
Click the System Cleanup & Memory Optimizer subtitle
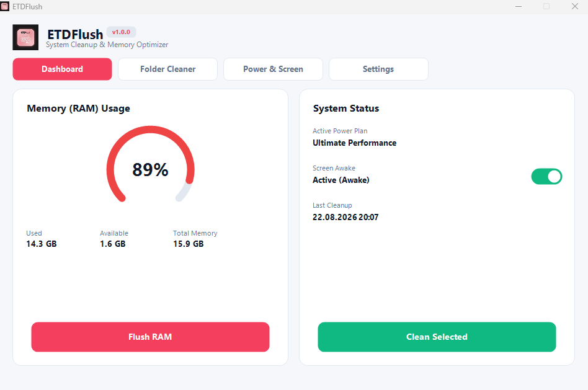107,45
